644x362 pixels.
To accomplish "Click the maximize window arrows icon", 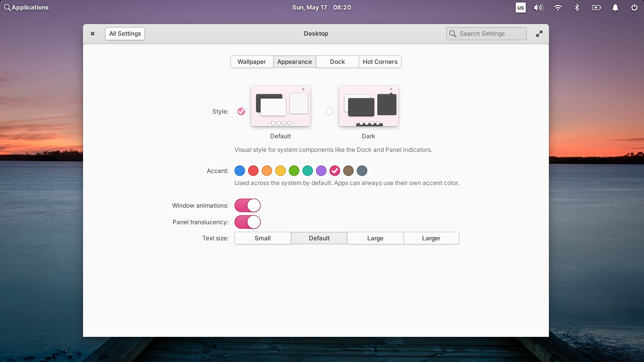I will pyautogui.click(x=539, y=34).
